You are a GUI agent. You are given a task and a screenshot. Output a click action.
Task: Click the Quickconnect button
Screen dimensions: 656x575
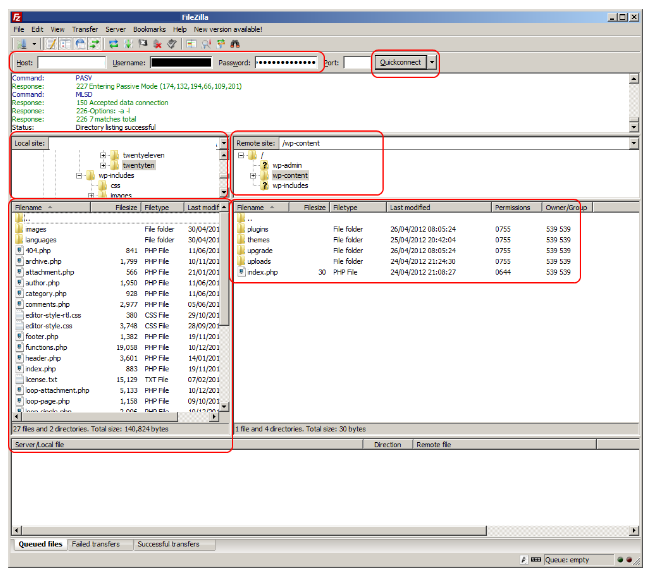[400, 62]
